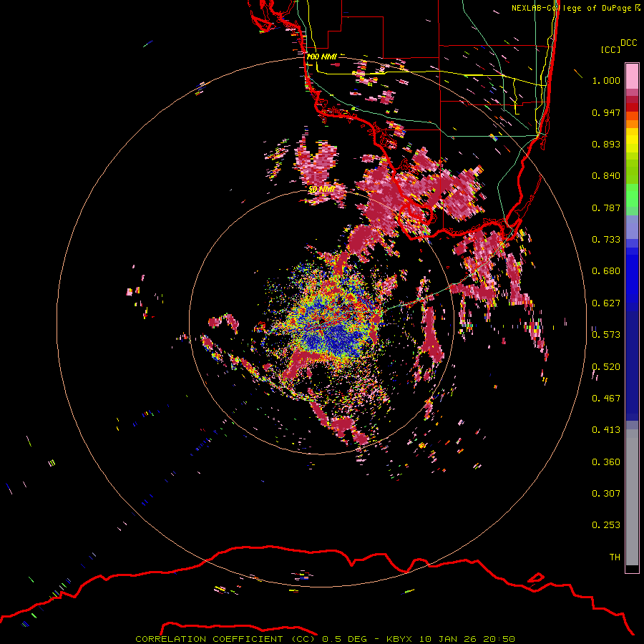The height and width of the screenshot is (644, 644).
Task: Click the DCC label above the color scale
Action: coord(628,43)
